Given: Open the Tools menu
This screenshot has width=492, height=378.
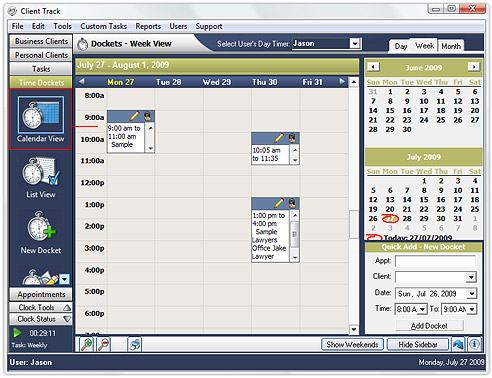Looking at the screenshot, I should click(62, 26).
